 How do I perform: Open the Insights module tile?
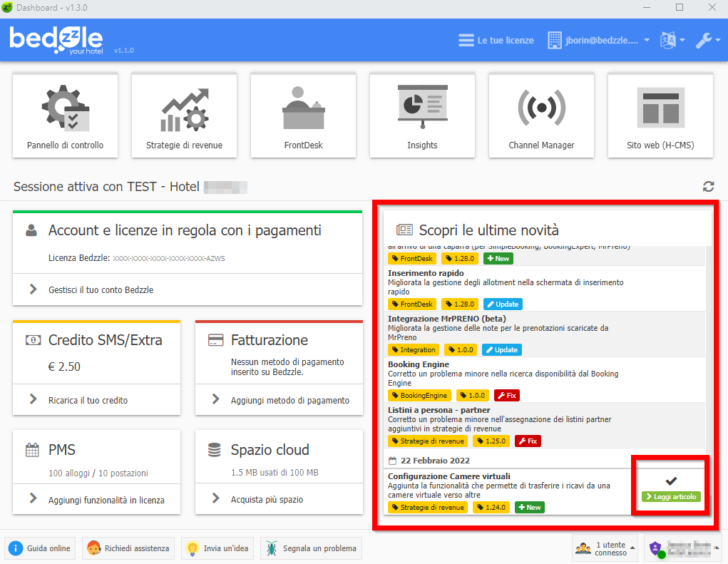pos(422,116)
